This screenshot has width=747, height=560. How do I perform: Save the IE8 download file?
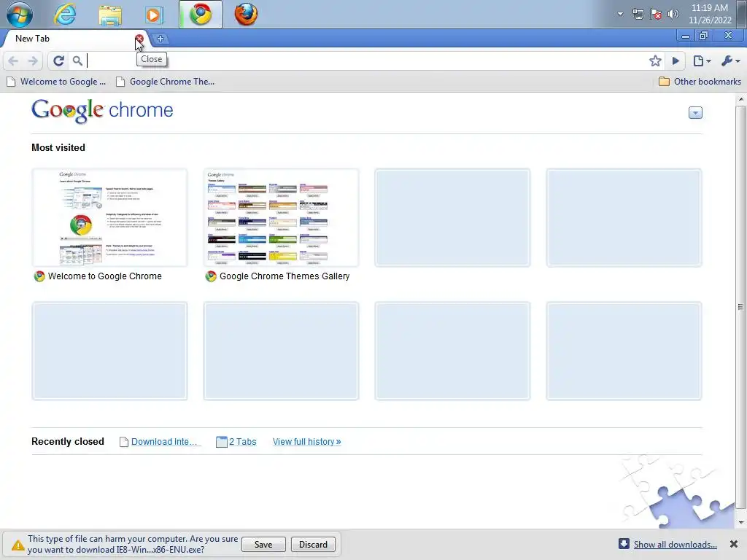pos(263,544)
